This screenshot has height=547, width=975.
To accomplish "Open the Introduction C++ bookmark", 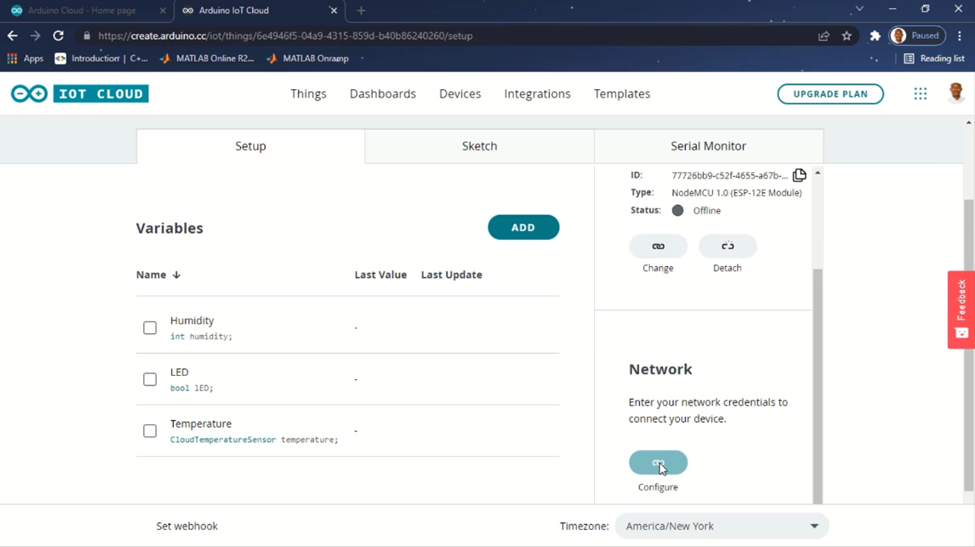I will coord(101,58).
